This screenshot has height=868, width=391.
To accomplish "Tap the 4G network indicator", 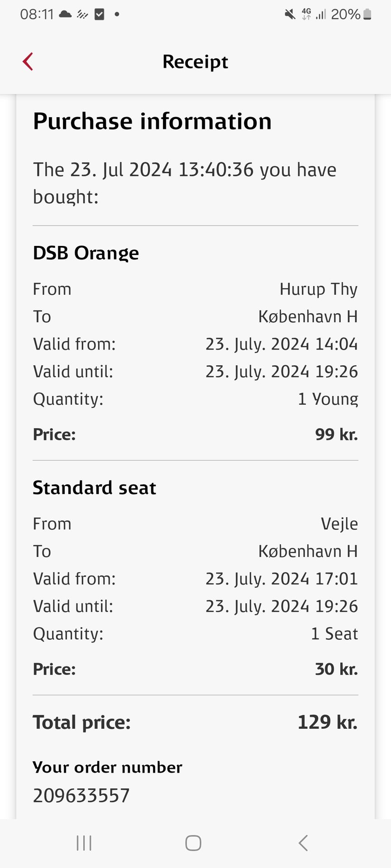I will pos(306,14).
